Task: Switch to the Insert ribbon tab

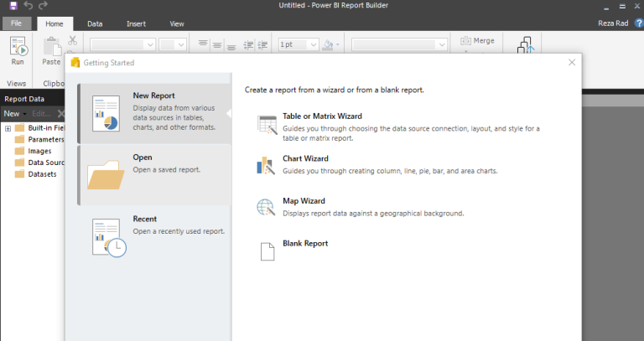Action: tap(135, 24)
